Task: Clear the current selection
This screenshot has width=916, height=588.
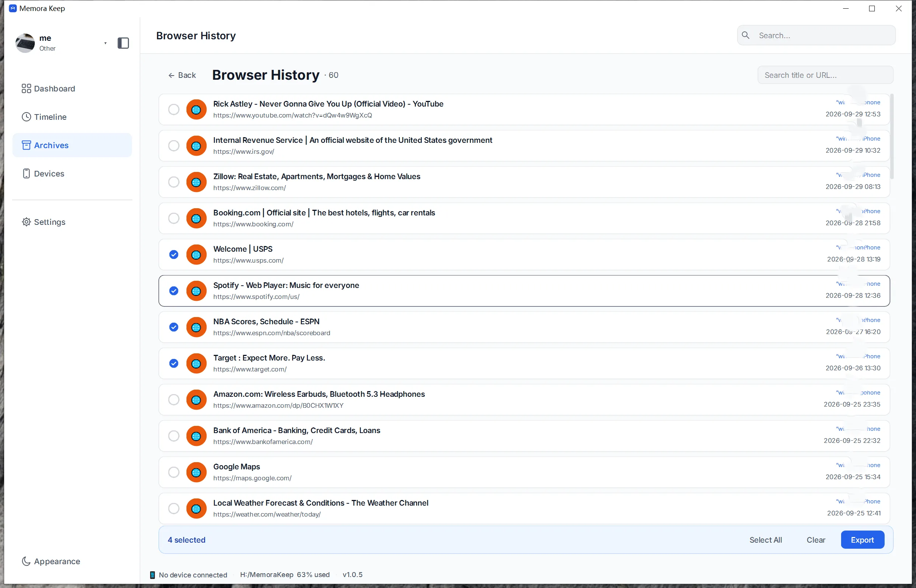Action: [x=816, y=540]
